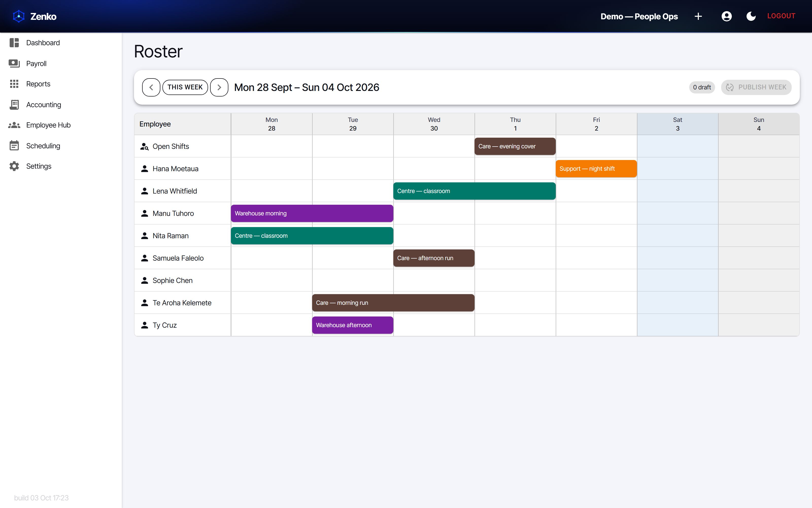
Task: Open the Care — afternoon run shift
Action: tap(434, 258)
